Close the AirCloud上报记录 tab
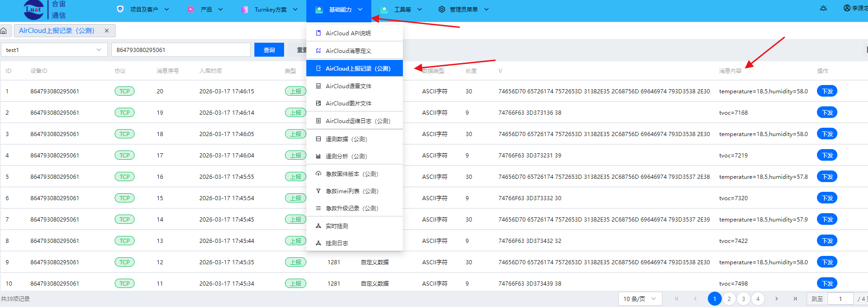 (107, 31)
